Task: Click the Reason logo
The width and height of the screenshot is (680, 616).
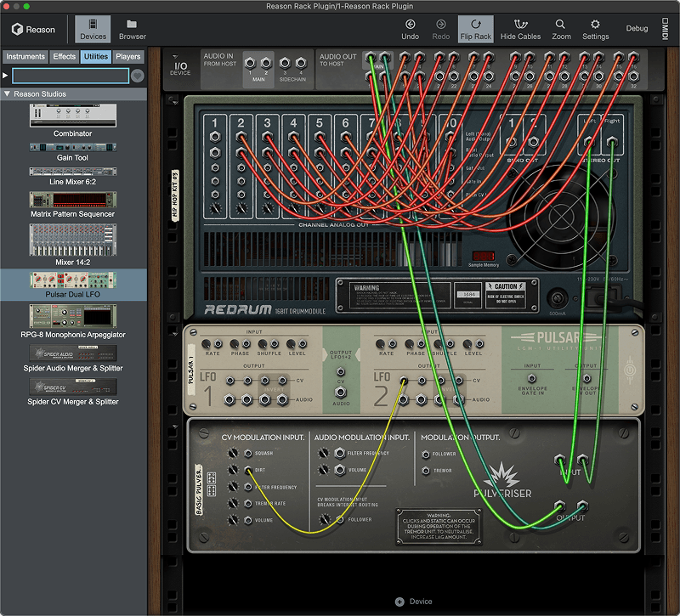Action: point(33,30)
